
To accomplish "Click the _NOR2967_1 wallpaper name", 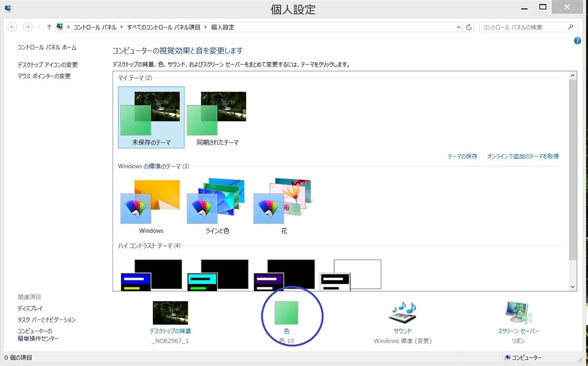I will point(170,341).
